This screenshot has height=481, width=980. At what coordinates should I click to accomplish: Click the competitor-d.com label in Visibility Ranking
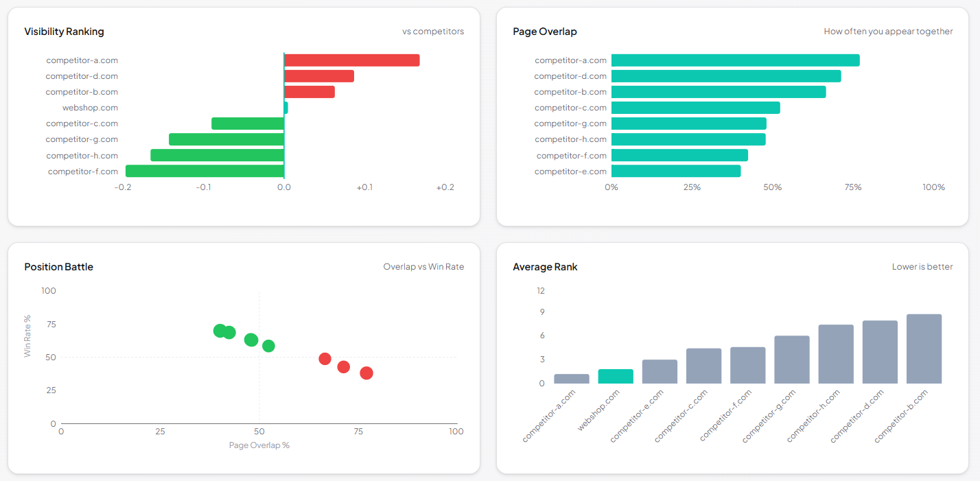click(x=82, y=75)
